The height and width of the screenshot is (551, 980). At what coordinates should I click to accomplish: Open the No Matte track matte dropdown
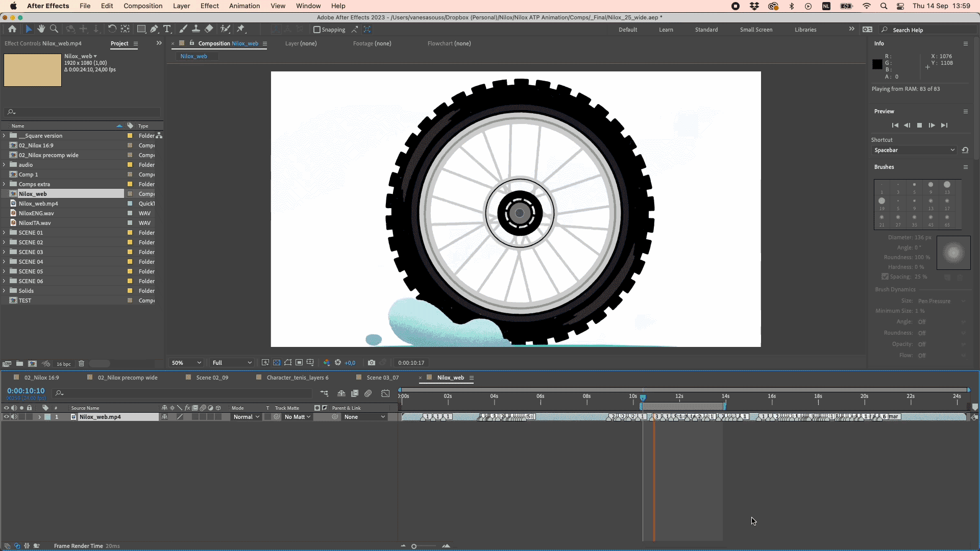pyautogui.click(x=298, y=417)
